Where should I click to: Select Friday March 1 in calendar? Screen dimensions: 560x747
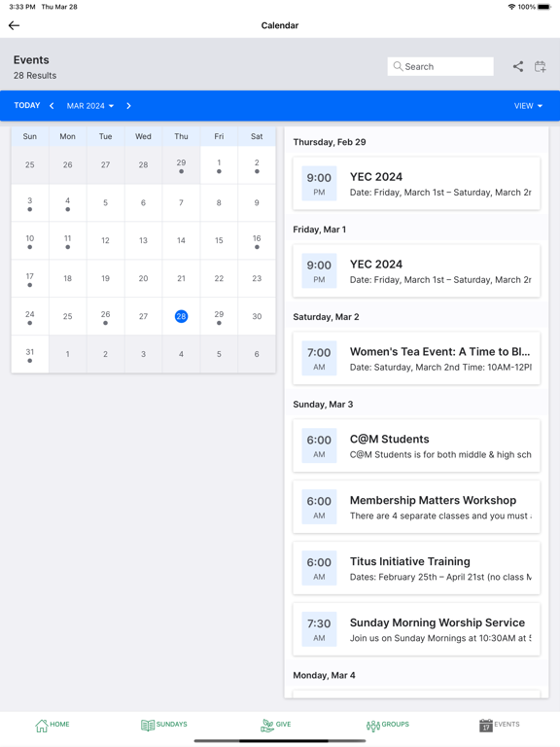click(x=219, y=164)
